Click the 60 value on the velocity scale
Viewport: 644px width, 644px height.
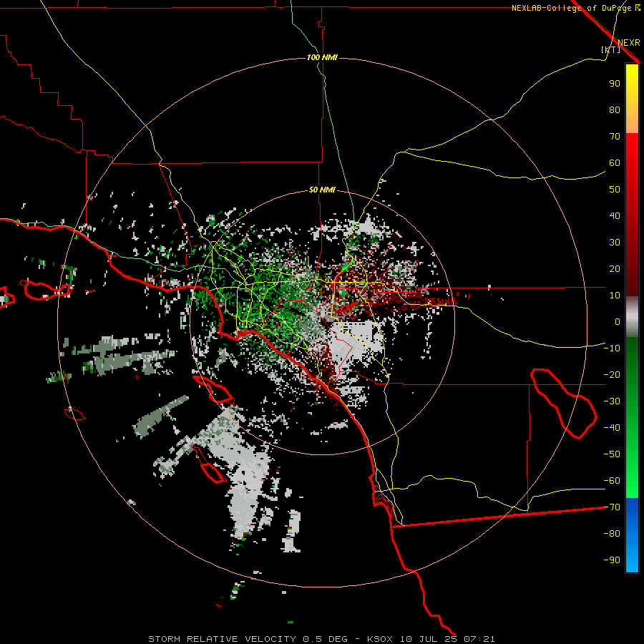[x=615, y=162]
